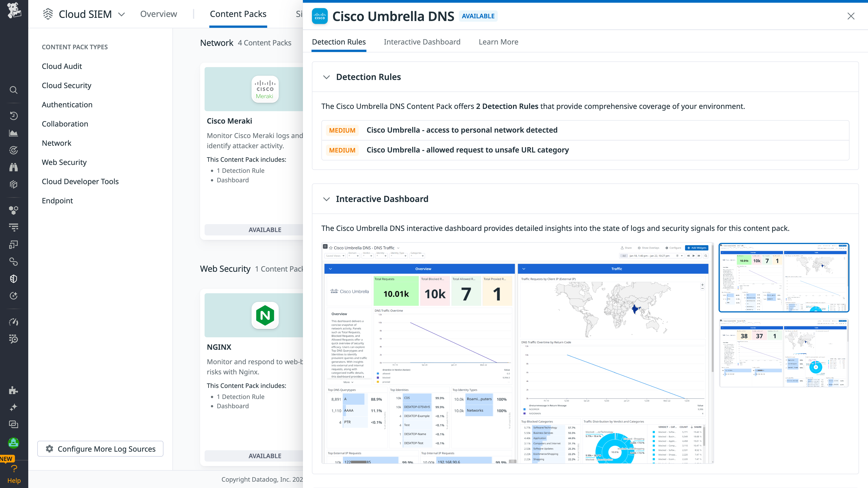Click the dashboards chart icon in the sidebar
This screenshot has width=868, height=488.
tap(14, 133)
